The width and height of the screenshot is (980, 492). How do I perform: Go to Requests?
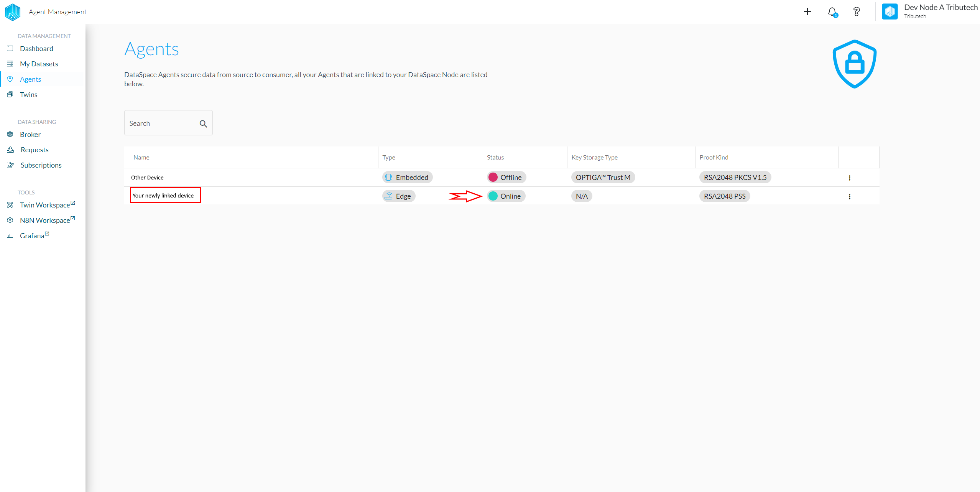(35, 150)
